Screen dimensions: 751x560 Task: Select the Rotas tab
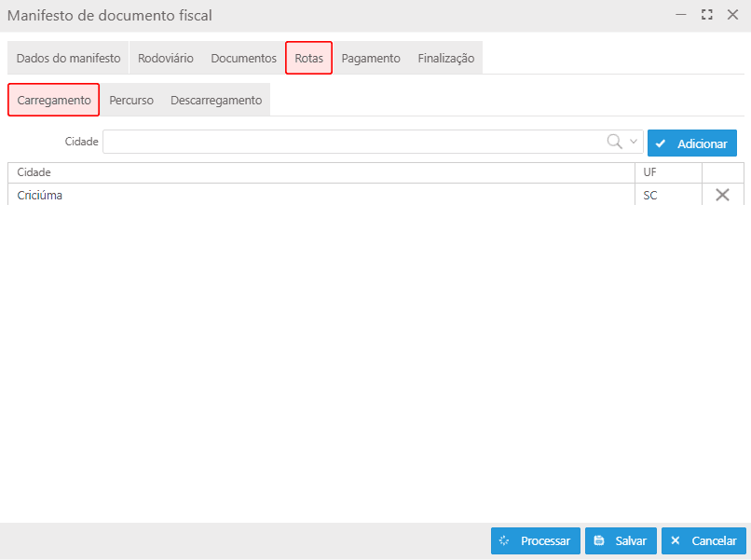tap(308, 58)
